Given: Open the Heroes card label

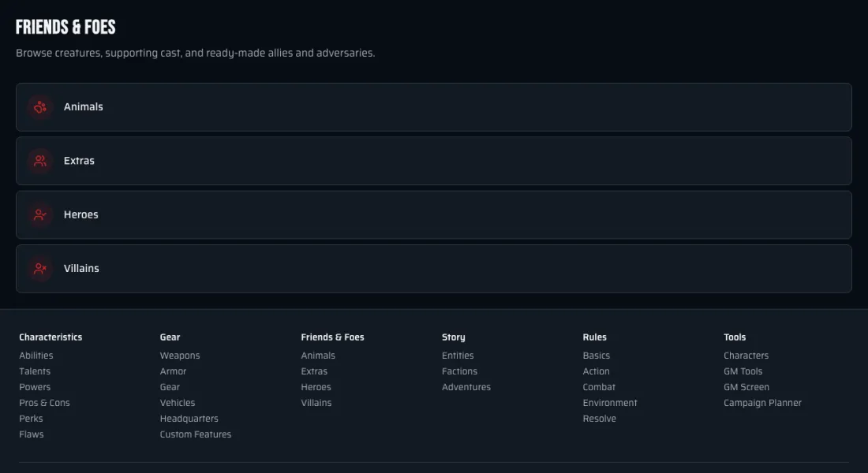Looking at the screenshot, I should coord(80,214).
